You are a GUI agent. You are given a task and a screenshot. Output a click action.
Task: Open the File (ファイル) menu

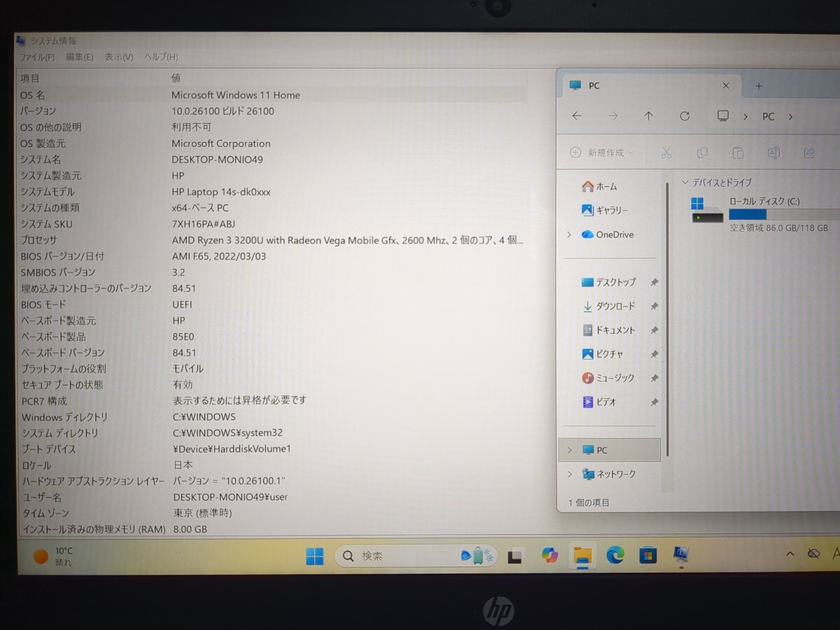[36, 57]
